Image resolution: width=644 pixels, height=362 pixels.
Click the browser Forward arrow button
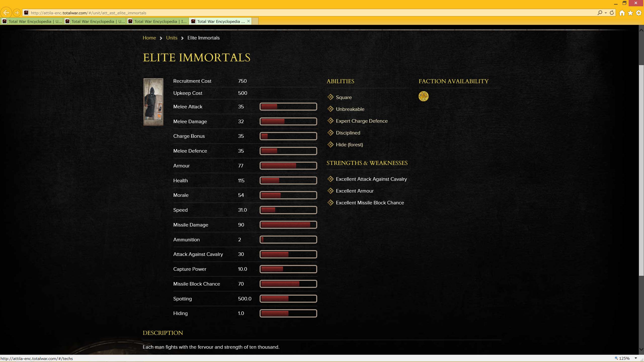click(x=17, y=13)
